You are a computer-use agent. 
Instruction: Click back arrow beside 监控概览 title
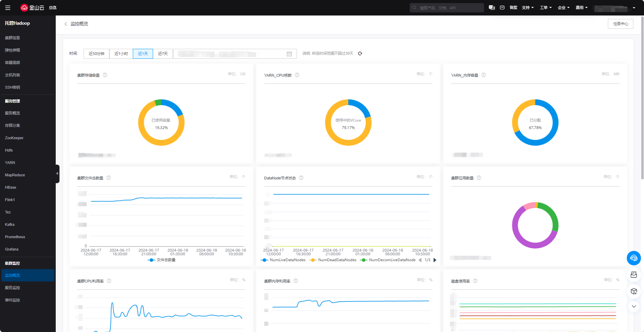(66, 24)
